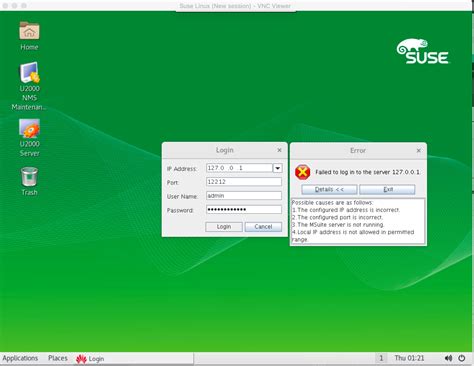Click the Login dialog title bar
The height and width of the screenshot is (366, 474).
point(225,150)
